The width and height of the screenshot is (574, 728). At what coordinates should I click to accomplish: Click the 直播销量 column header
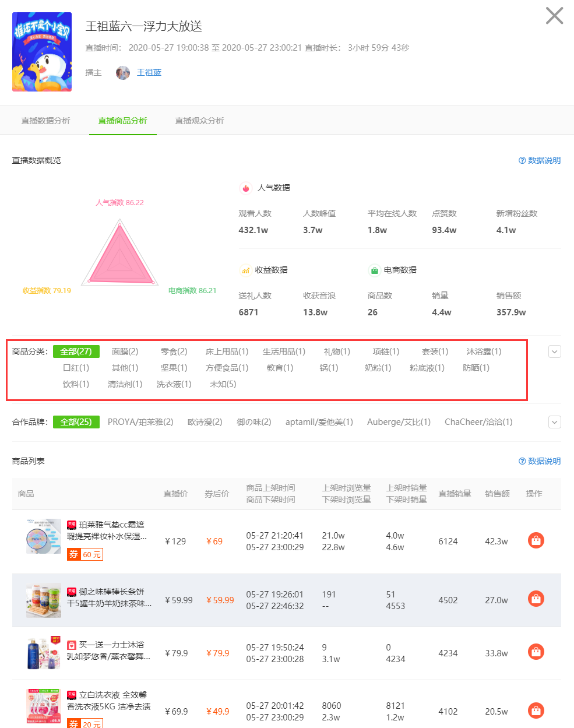point(455,494)
